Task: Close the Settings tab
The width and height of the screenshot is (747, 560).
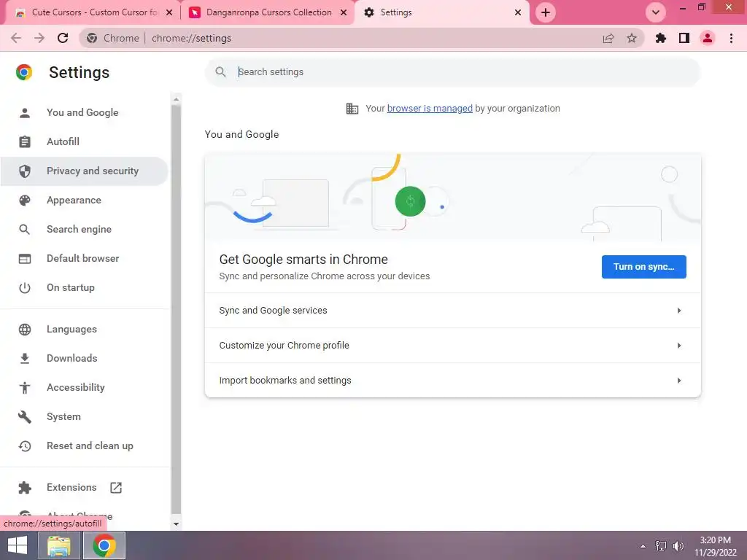Action: pos(518,12)
